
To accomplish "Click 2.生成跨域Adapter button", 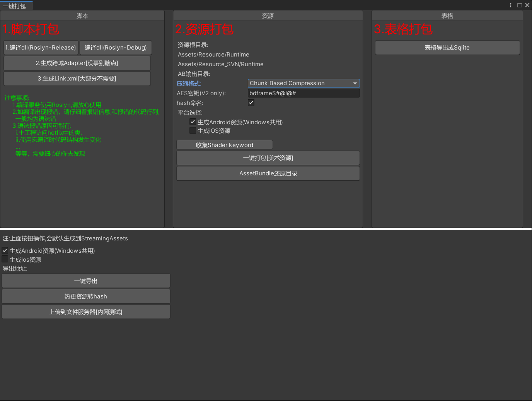I will coord(77,63).
